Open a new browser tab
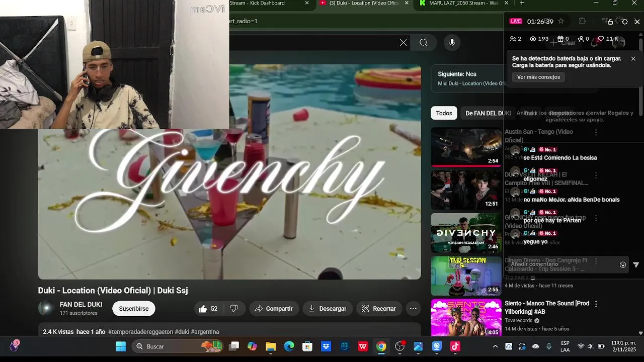The image size is (644, 362). pyautogui.click(x=522, y=3)
